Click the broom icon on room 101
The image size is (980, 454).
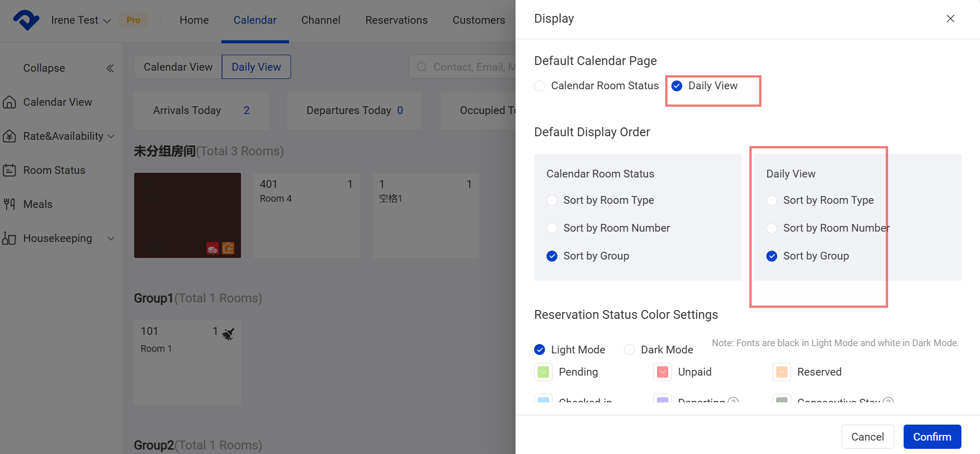click(x=228, y=334)
